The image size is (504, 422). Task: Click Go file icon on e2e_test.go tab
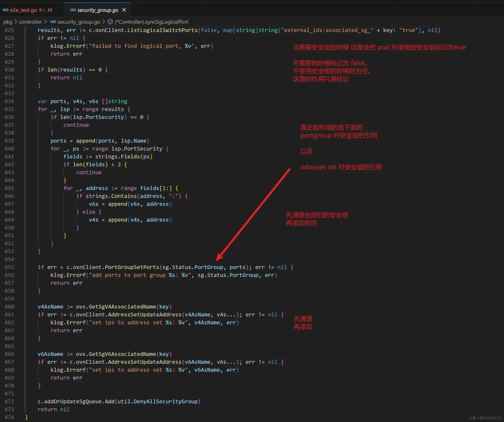pyautogui.click(x=5, y=10)
